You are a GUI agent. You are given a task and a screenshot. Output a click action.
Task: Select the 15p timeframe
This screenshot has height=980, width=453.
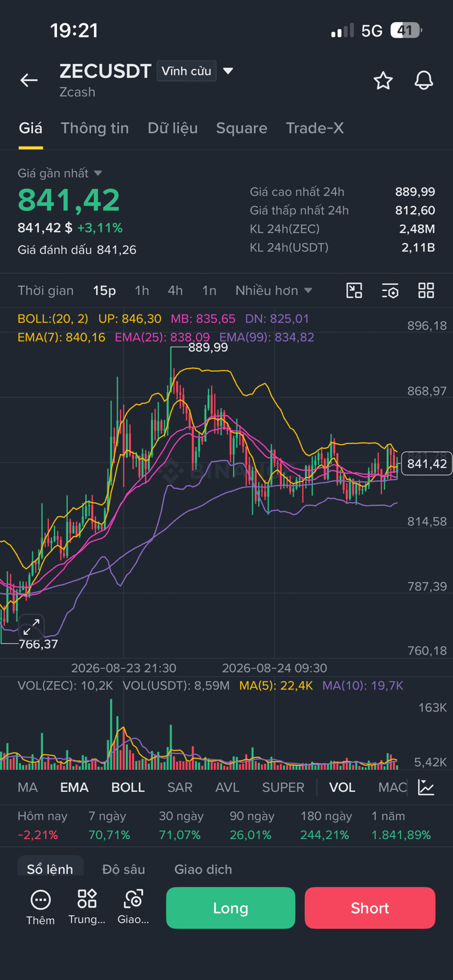click(x=104, y=290)
